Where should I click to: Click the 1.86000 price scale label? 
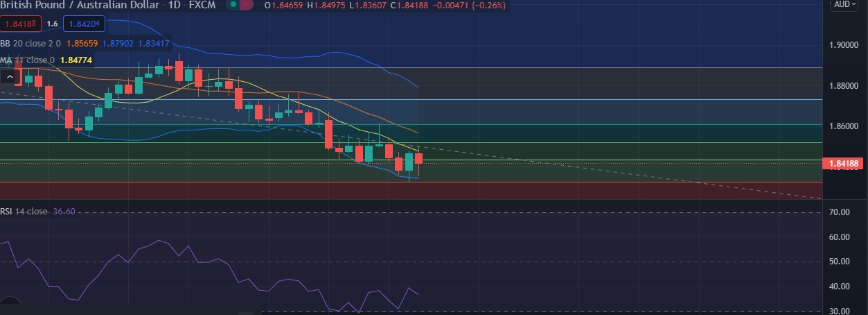pos(845,126)
